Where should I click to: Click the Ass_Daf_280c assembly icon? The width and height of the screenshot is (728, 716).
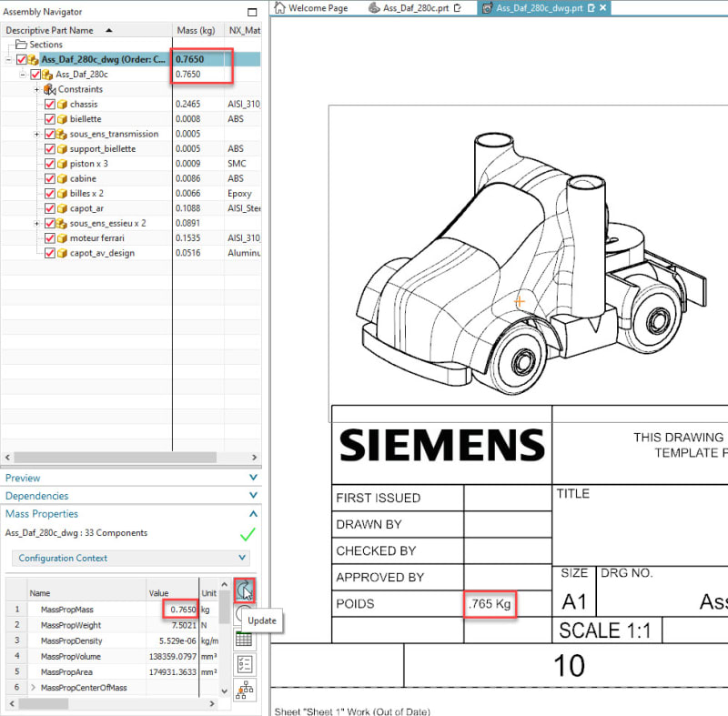(x=47, y=75)
